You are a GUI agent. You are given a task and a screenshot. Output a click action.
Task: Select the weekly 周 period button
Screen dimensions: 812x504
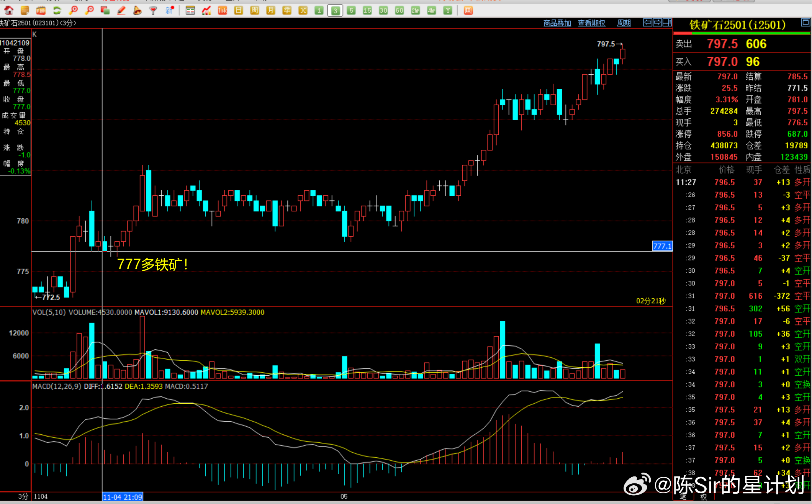click(254, 10)
